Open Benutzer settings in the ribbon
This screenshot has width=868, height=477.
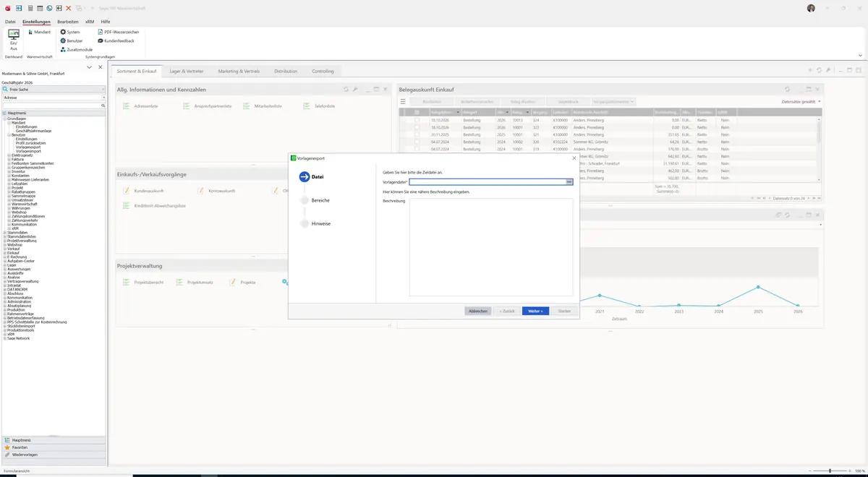tap(72, 40)
